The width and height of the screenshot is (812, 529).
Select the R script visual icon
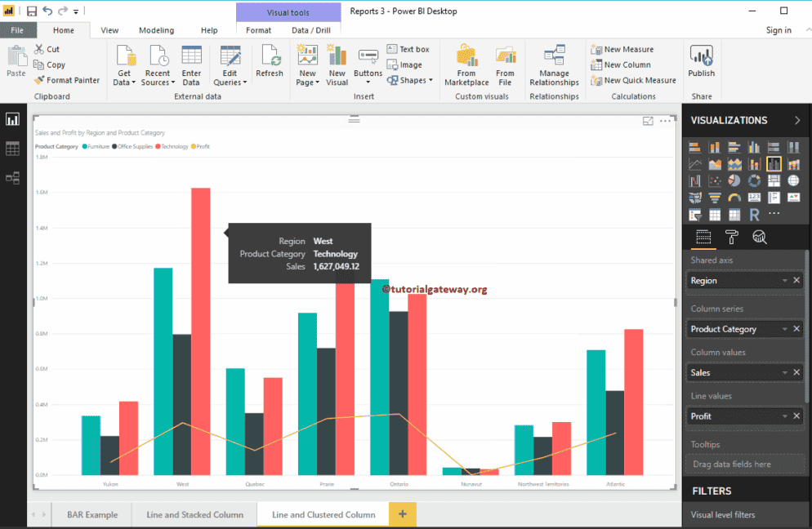click(x=753, y=214)
